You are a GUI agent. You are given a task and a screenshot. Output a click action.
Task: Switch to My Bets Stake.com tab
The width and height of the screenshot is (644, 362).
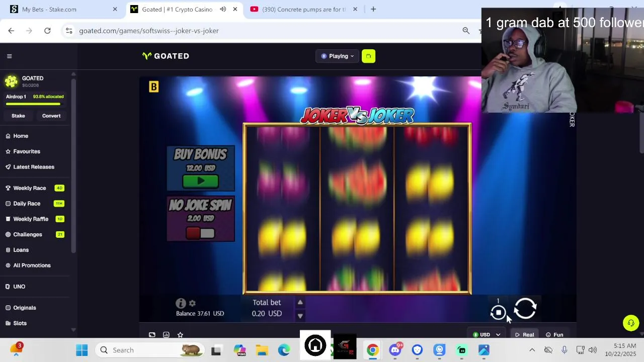coord(64,9)
